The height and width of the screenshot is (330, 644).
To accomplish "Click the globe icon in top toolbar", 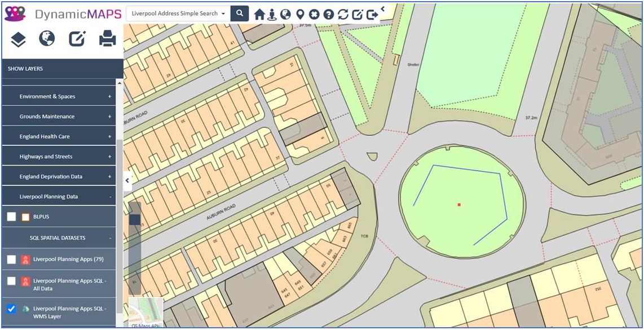I will coord(285,15).
